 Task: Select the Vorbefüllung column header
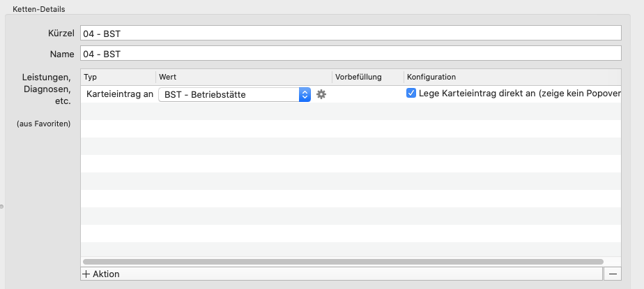(368, 77)
